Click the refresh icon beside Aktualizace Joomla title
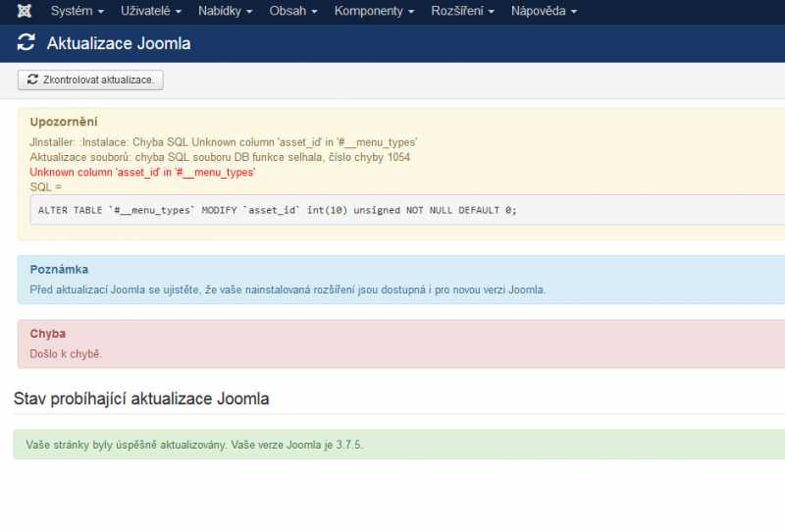This screenshot has width=785, height=532. [26, 42]
